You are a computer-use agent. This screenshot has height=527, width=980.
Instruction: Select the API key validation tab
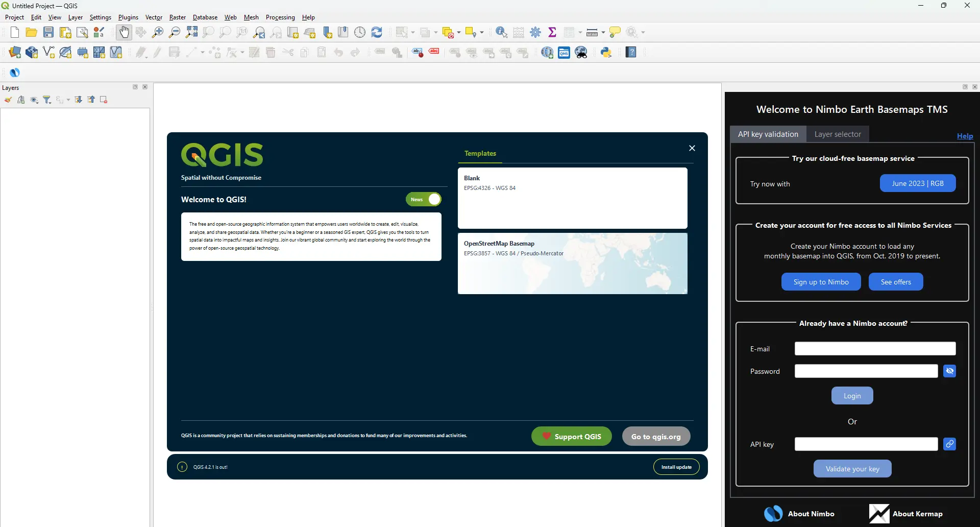coord(768,134)
